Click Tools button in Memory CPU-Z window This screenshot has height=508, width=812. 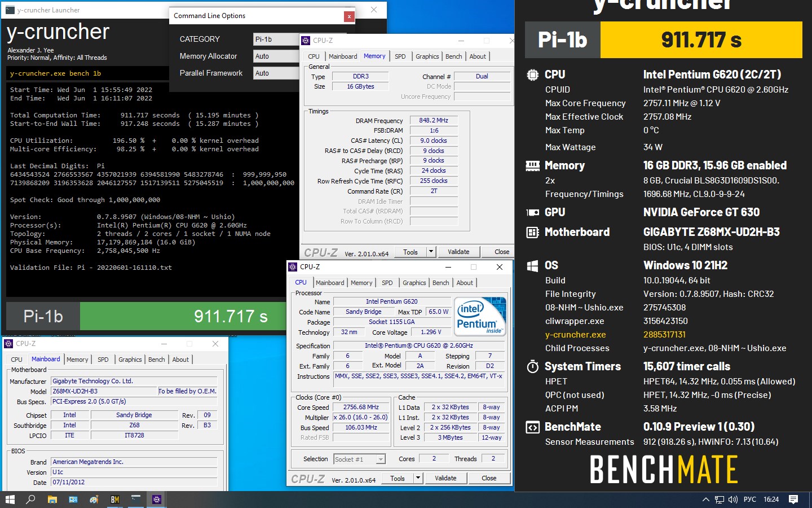(x=411, y=252)
